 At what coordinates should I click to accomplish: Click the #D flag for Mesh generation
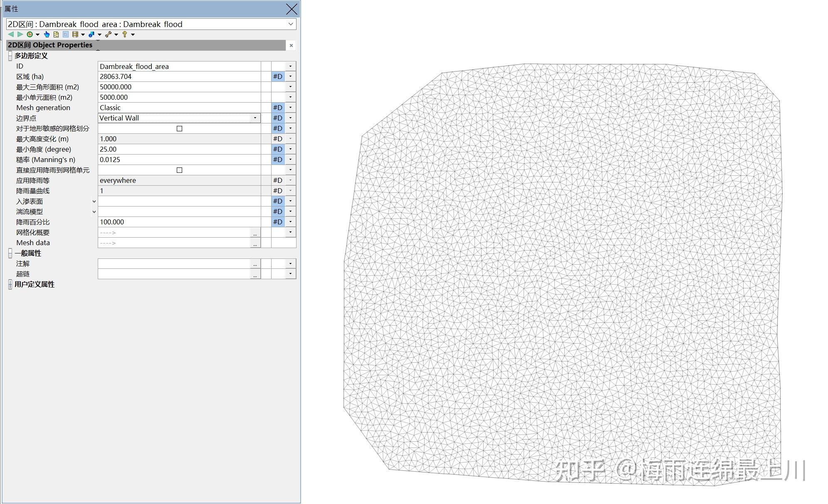point(277,108)
